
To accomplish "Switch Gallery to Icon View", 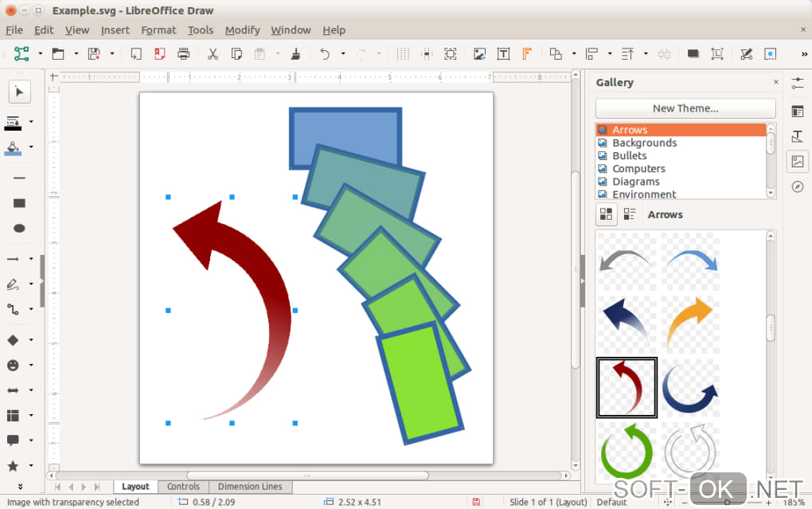I will click(607, 214).
